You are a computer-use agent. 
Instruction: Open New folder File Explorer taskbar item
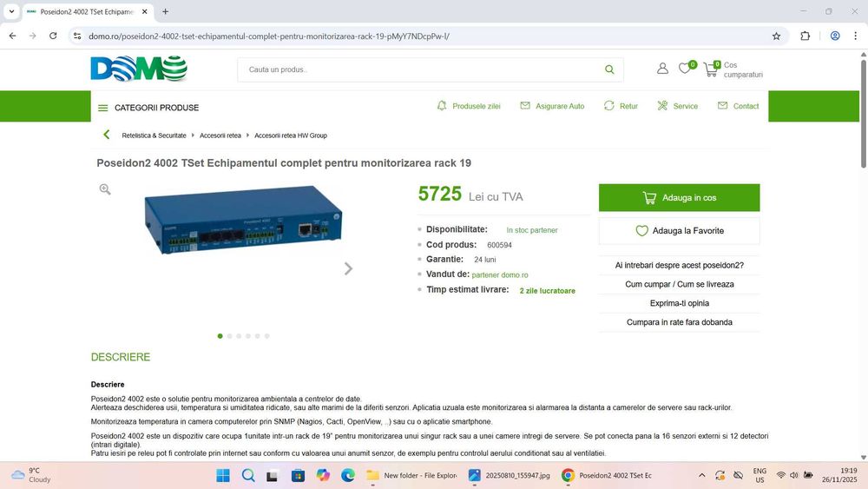coord(411,475)
